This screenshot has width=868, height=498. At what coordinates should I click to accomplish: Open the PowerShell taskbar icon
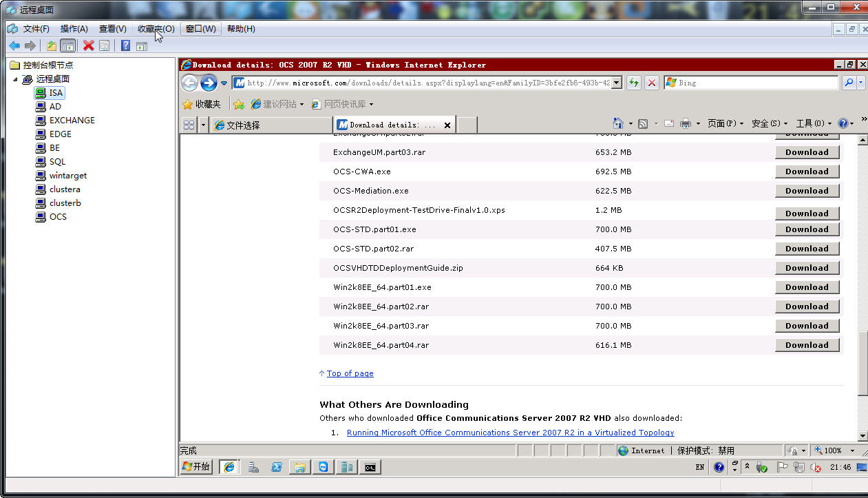(276, 467)
